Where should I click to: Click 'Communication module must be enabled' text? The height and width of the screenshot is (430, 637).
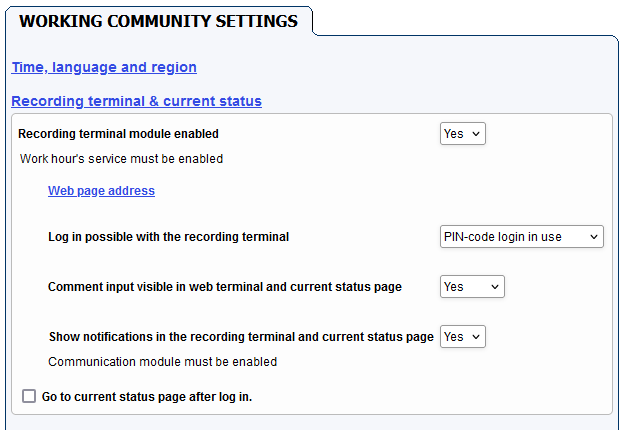click(x=162, y=362)
